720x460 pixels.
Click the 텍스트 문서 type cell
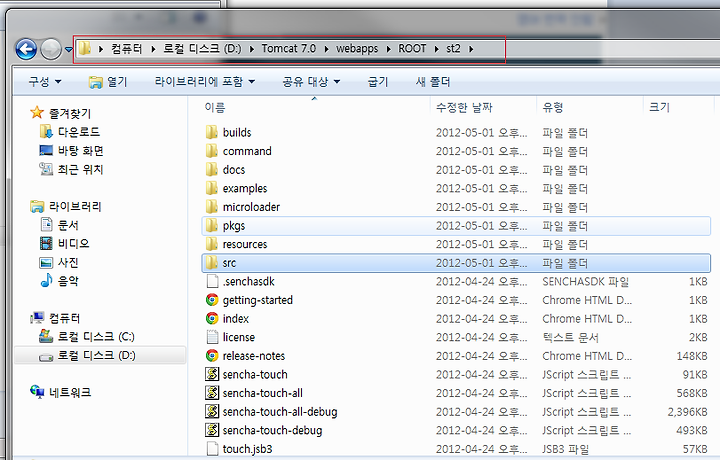(x=571, y=337)
